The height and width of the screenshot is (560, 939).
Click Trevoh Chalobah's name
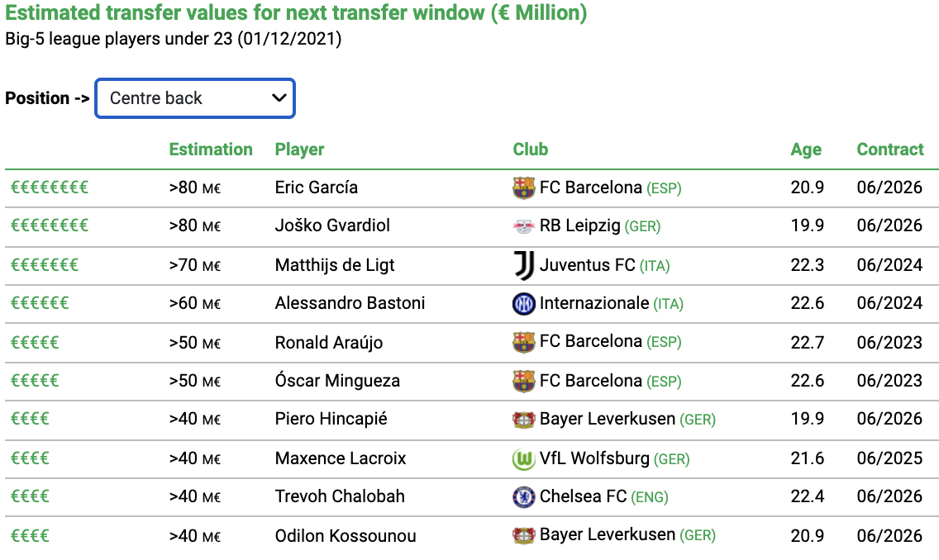click(340, 496)
